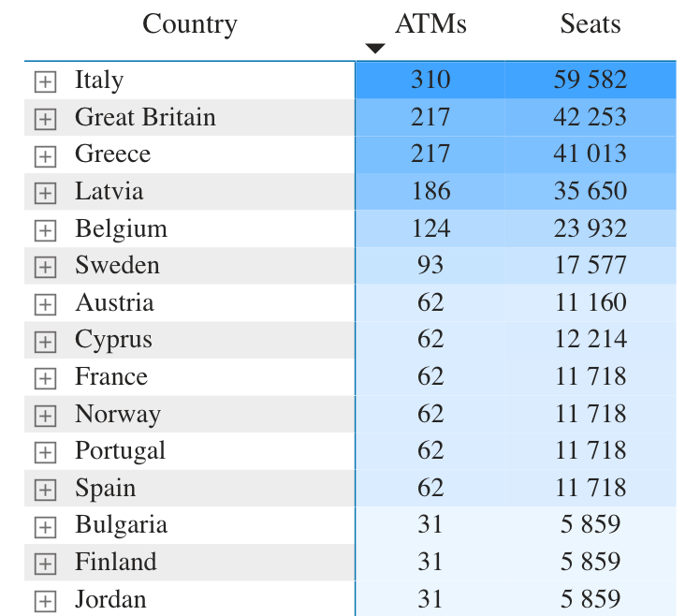Expand the Great Britain row
Screen dimensions: 700x616
(x=45, y=119)
